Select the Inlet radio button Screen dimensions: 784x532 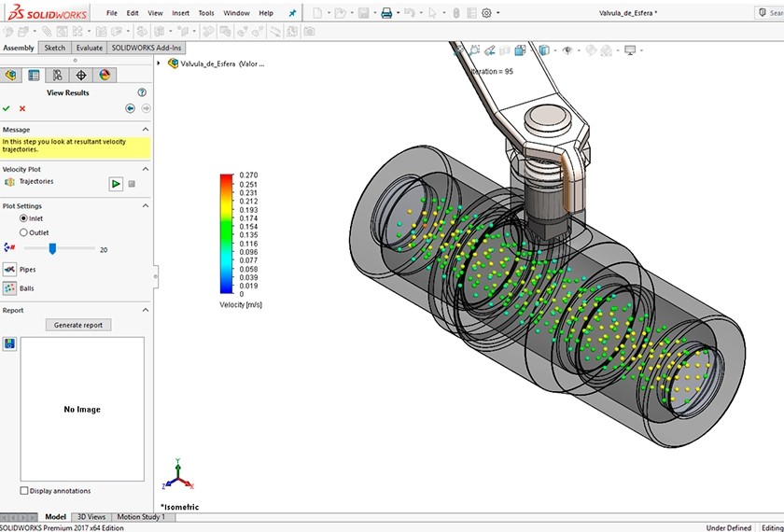[24, 218]
